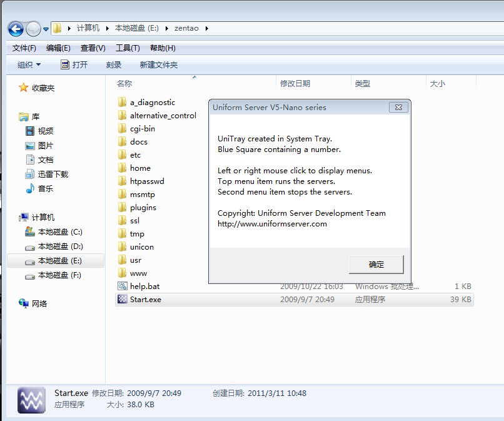Select 本地磁盘 (E:) drive in navigation pane
The image size is (504, 421).
tap(55, 261)
